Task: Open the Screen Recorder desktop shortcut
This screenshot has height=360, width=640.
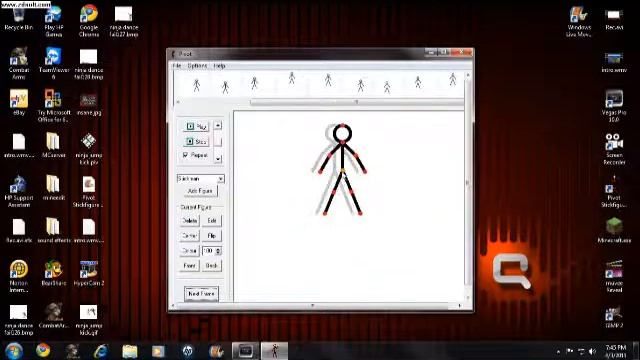Action: (x=614, y=149)
